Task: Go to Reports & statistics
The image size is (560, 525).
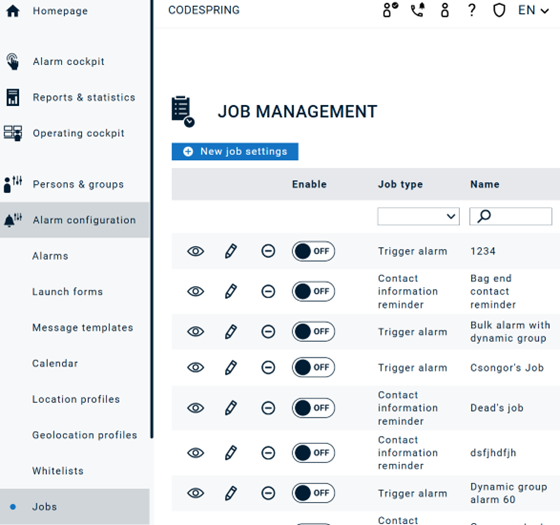Action: point(84,97)
